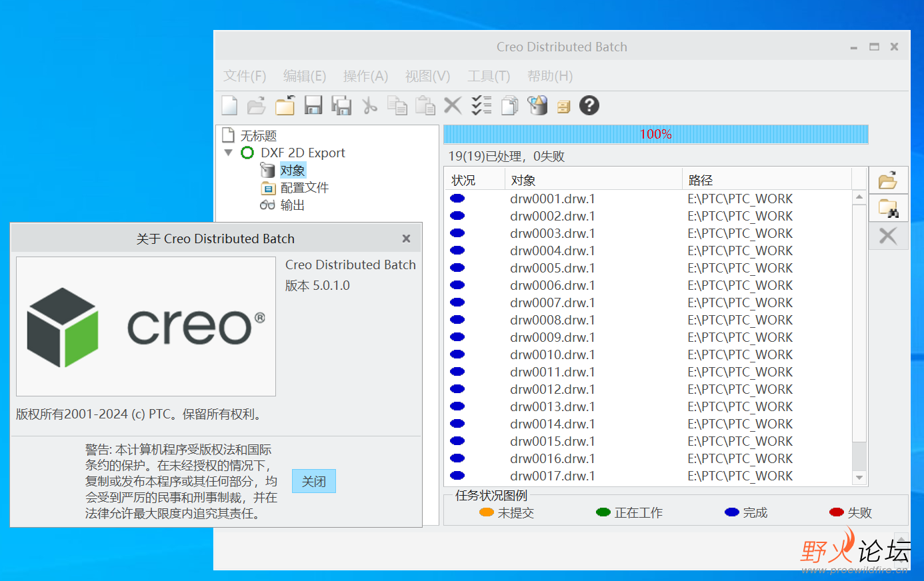924x581 pixels.
Task: Click the file cabinet toolbar icon
Action: click(564, 107)
